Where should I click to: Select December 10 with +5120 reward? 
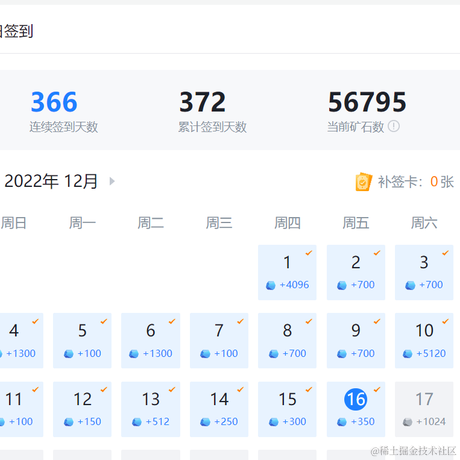click(x=424, y=340)
